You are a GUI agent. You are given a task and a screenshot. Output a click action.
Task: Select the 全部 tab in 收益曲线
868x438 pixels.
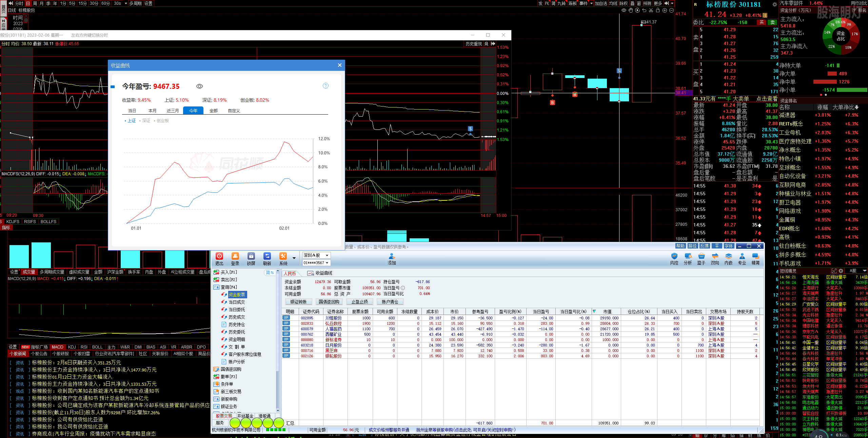point(214,111)
